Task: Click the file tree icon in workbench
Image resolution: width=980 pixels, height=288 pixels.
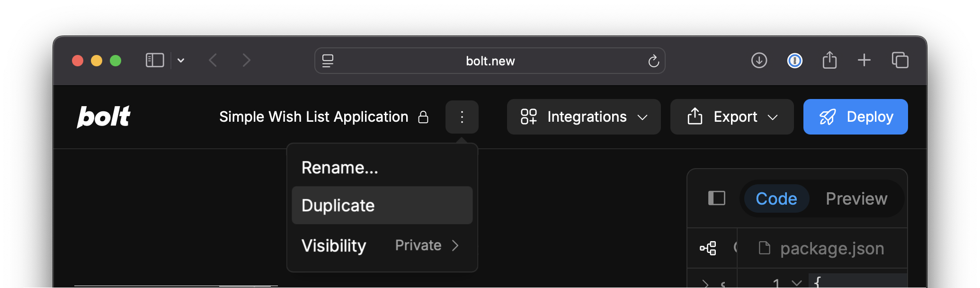Action: pos(708,248)
